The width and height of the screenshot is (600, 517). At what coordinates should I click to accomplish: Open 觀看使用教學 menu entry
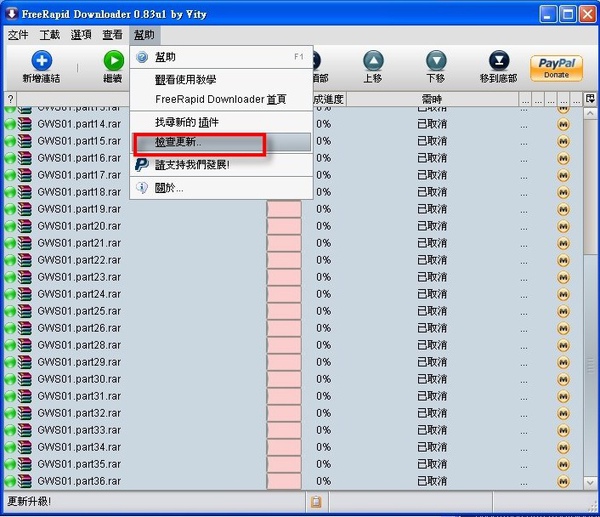[199, 79]
